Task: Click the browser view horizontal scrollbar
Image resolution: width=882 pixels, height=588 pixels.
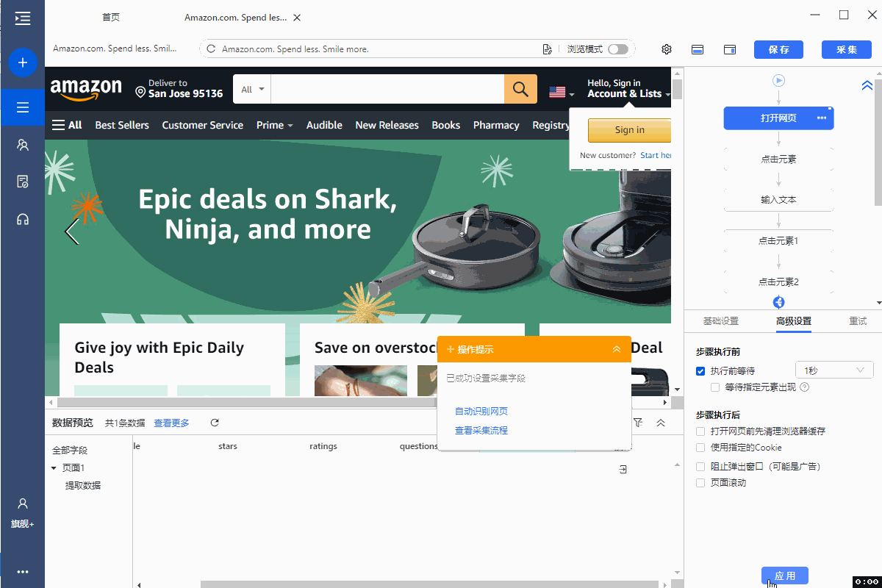Action: (245, 402)
